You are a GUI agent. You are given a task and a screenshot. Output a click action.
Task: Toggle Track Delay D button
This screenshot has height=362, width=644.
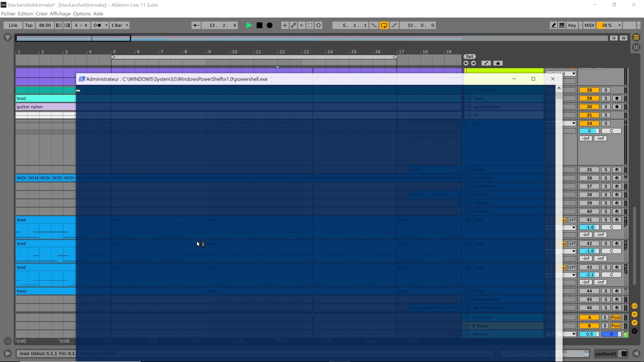coord(635,331)
